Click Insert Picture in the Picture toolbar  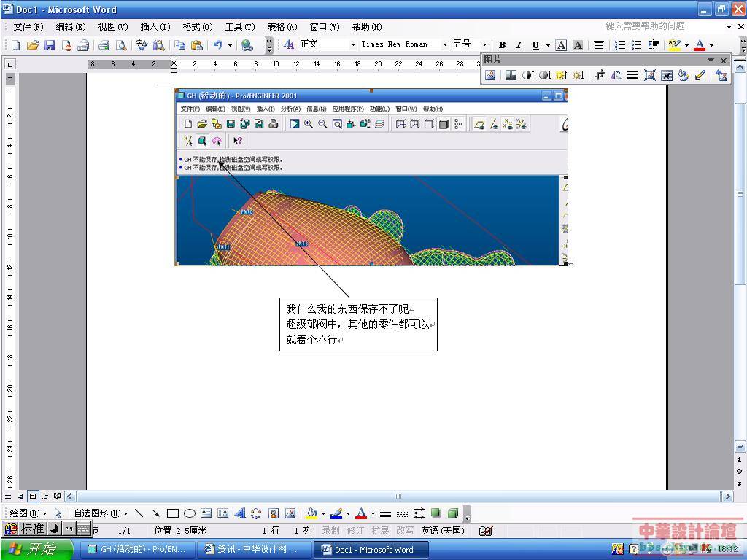click(490, 75)
